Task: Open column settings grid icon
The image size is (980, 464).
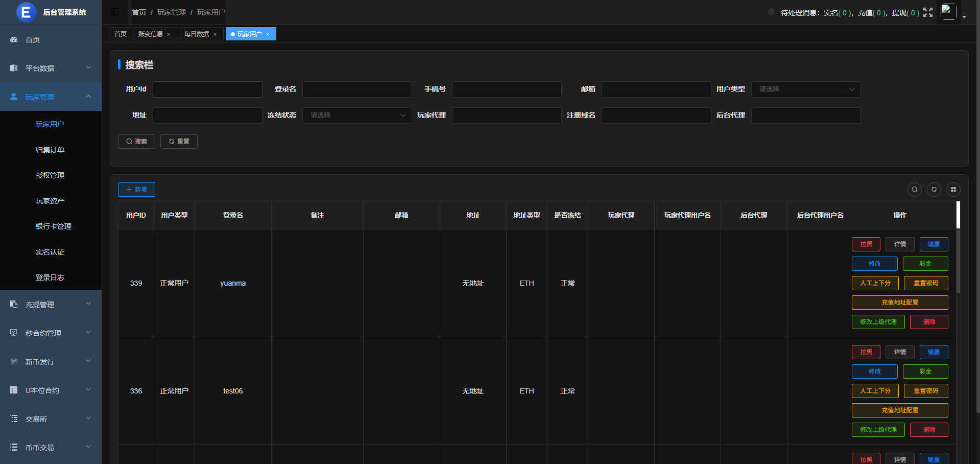Action: pos(953,190)
